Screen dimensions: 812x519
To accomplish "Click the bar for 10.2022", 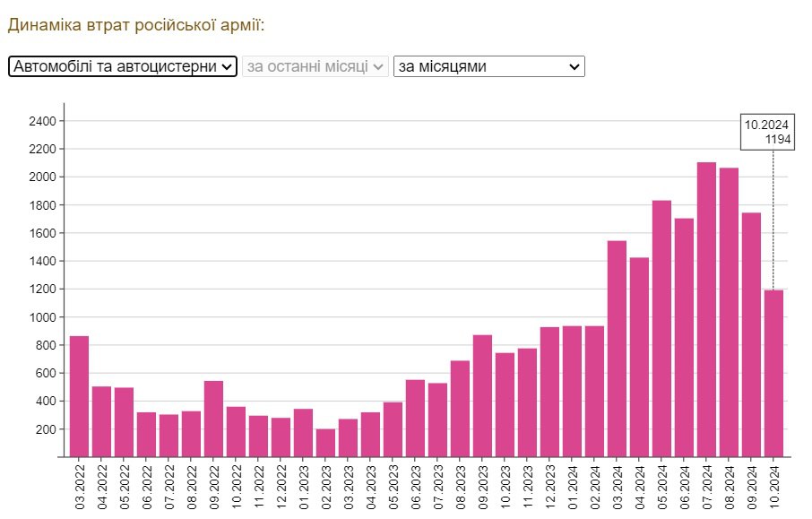I will click(x=236, y=432).
